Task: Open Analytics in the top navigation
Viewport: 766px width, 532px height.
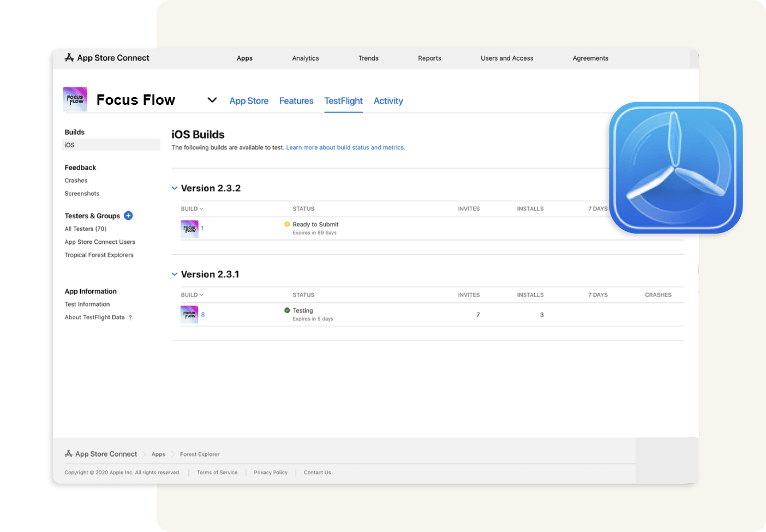Action: (x=306, y=58)
